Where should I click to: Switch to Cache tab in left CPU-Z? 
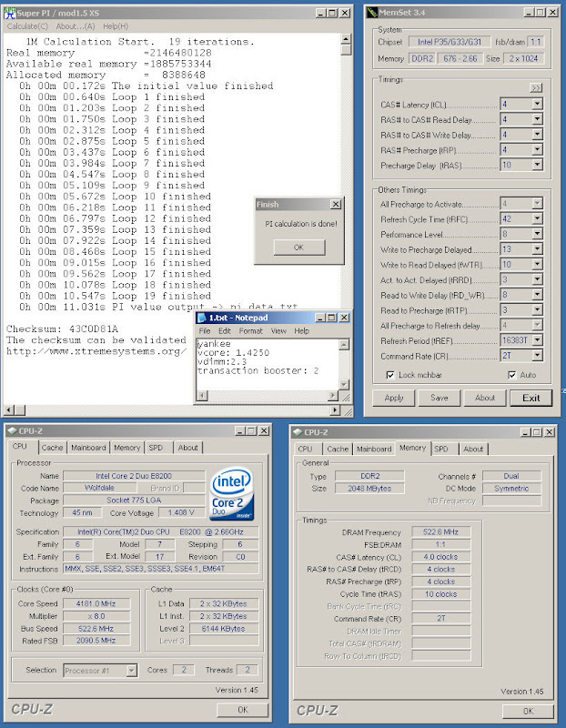pyautogui.click(x=52, y=448)
